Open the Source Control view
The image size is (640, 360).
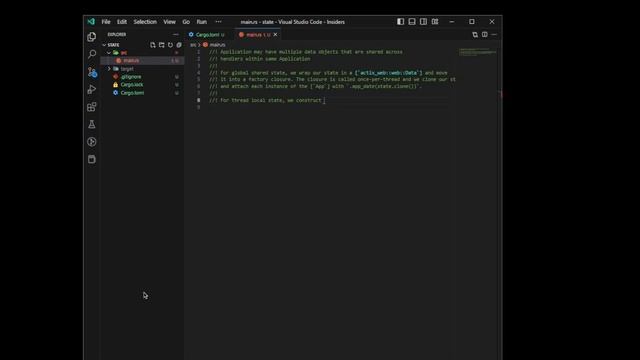(x=92, y=72)
